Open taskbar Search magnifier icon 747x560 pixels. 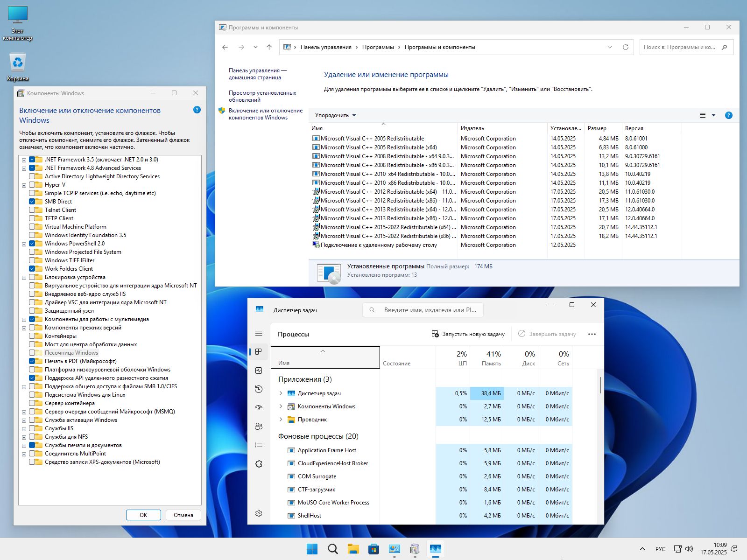333,549
